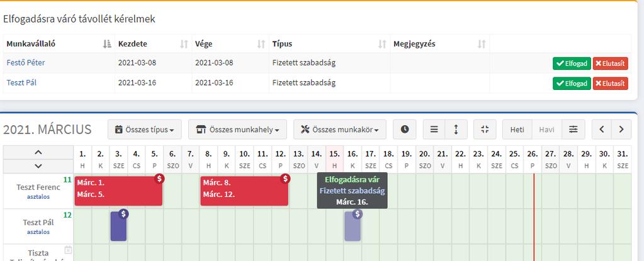This screenshot has height=261, width=644.
Task: Click green number 12 beside Teszt Pál
Action: pyautogui.click(x=68, y=214)
